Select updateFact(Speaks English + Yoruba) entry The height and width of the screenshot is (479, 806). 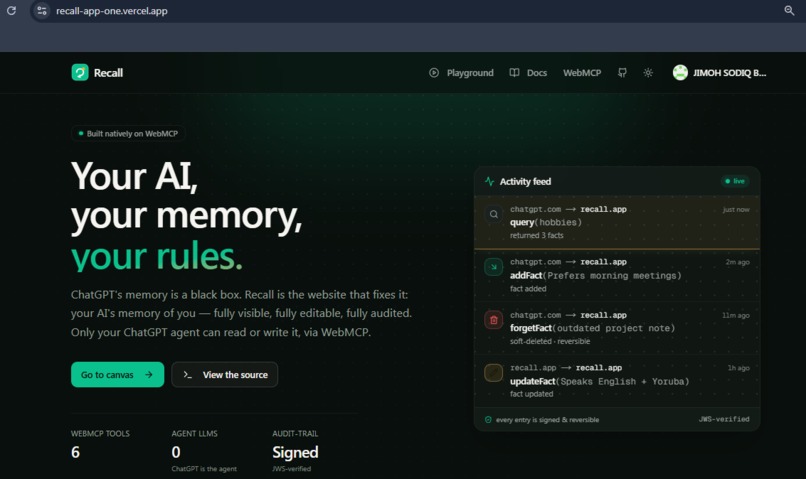pyautogui.click(x=617, y=381)
